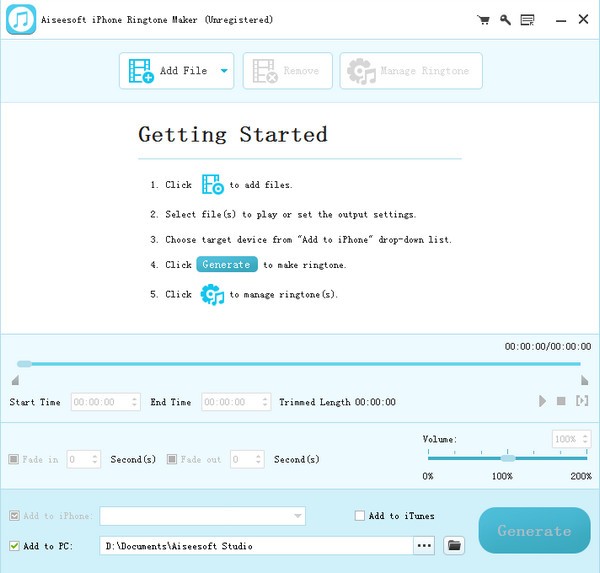Image resolution: width=600 pixels, height=573 pixels.
Task: Open registration via the key icon
Action: pyautogui.click(x=505, y=20)
